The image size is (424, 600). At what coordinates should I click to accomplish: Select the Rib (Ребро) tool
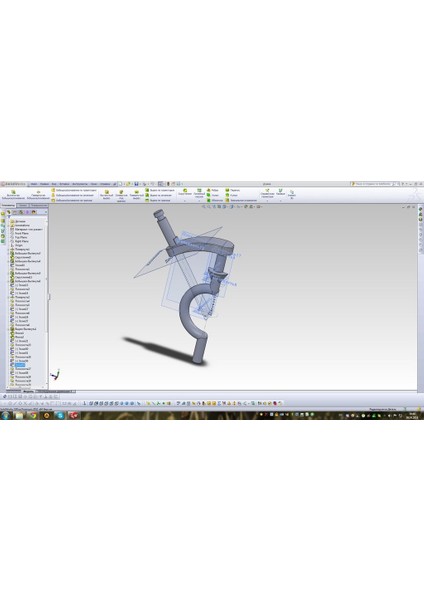[x=213, y=190]
